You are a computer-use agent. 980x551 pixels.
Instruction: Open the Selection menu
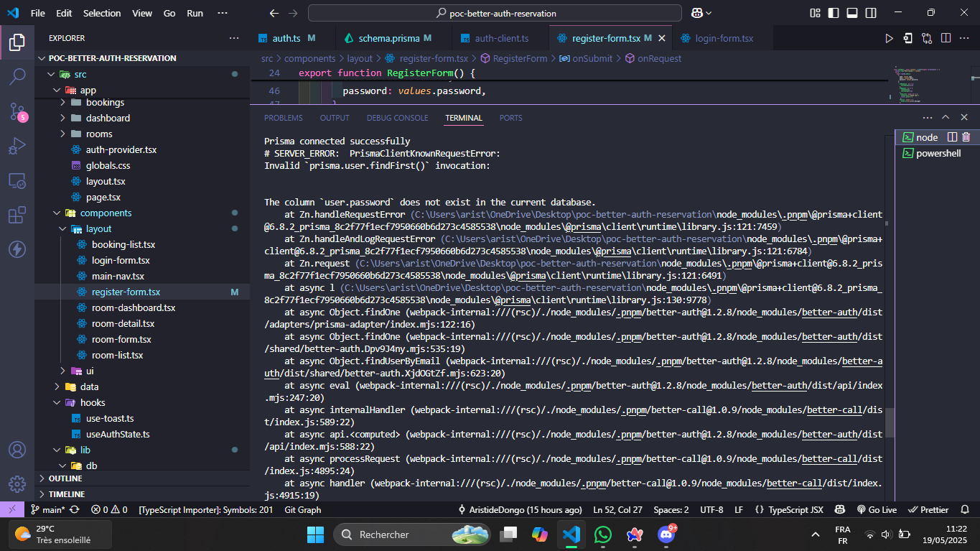click(x=102, y=13)
